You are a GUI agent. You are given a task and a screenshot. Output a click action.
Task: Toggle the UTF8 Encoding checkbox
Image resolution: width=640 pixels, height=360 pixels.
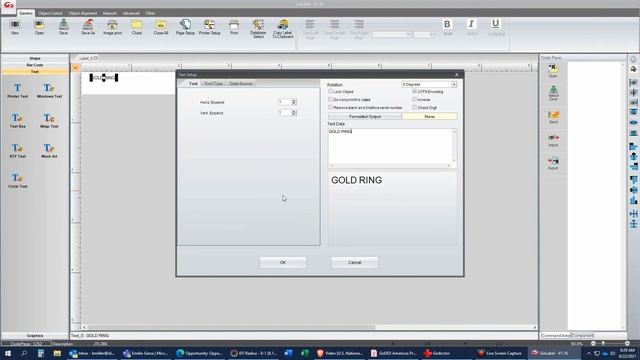click(x=415, y=91)
